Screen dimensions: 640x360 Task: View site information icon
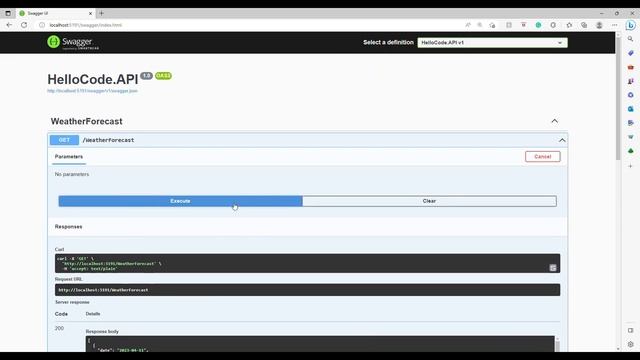point(42,25)
